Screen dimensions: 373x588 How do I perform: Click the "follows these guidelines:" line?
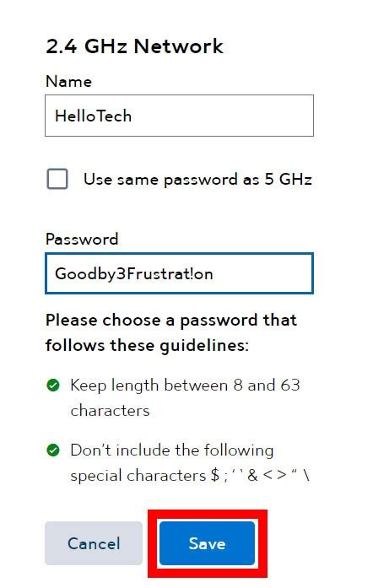(147, 345)
